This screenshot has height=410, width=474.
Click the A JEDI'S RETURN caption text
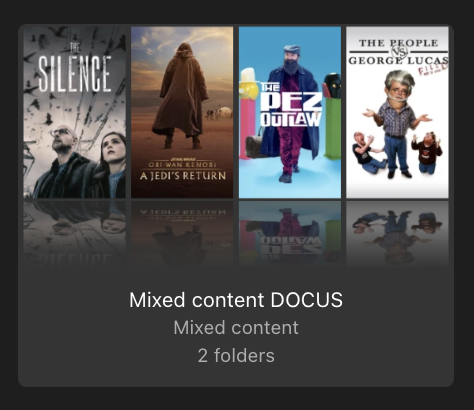click(182, 176)
